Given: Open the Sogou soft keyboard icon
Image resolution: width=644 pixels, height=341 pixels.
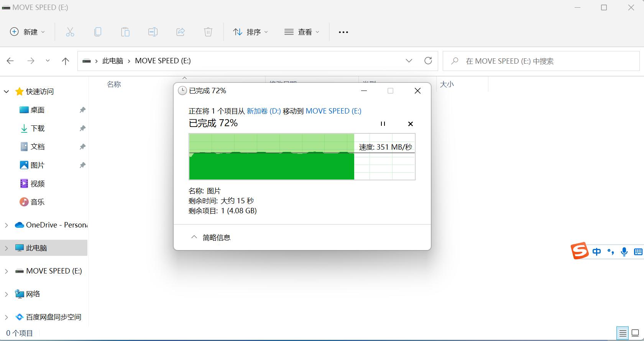Looking at the screenshot, I should click(638, 252).
